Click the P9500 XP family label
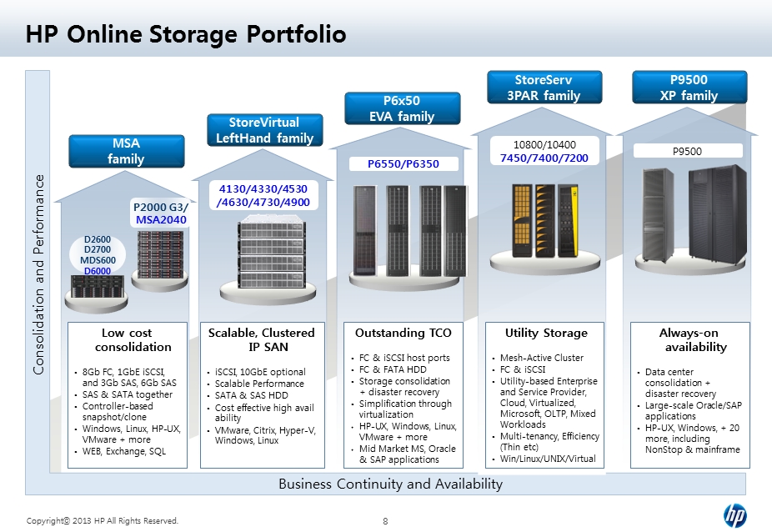 [689, 88]
